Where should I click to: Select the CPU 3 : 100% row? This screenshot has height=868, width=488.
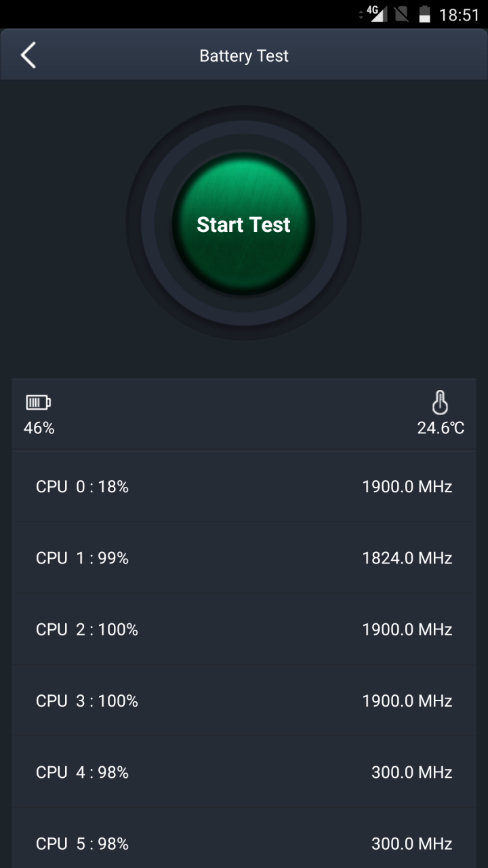(244, 701)
